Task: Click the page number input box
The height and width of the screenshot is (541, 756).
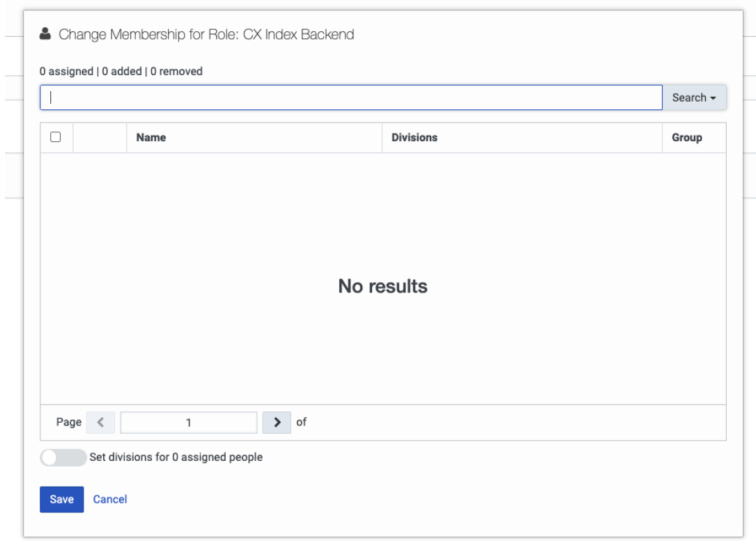Action: tap(188, 422)
